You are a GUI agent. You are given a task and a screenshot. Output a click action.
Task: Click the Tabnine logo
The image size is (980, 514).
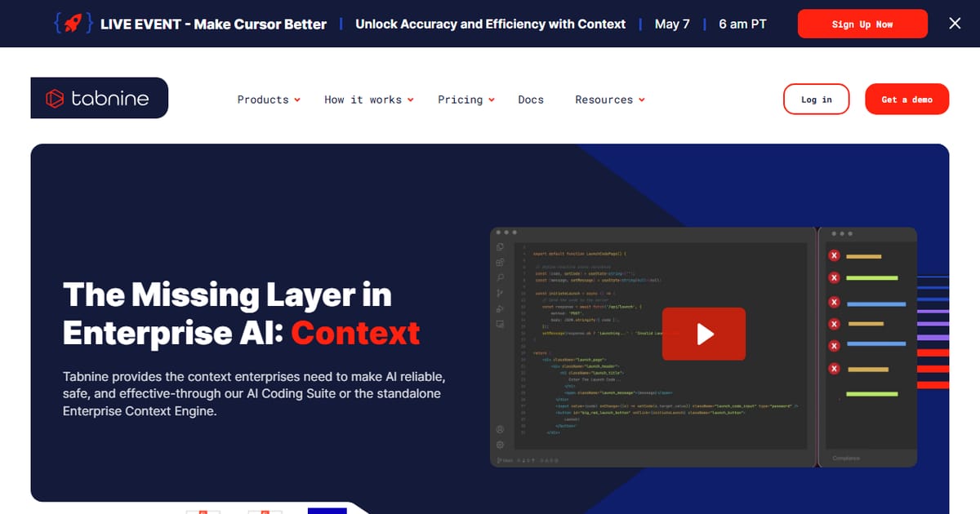pos(100,98)
